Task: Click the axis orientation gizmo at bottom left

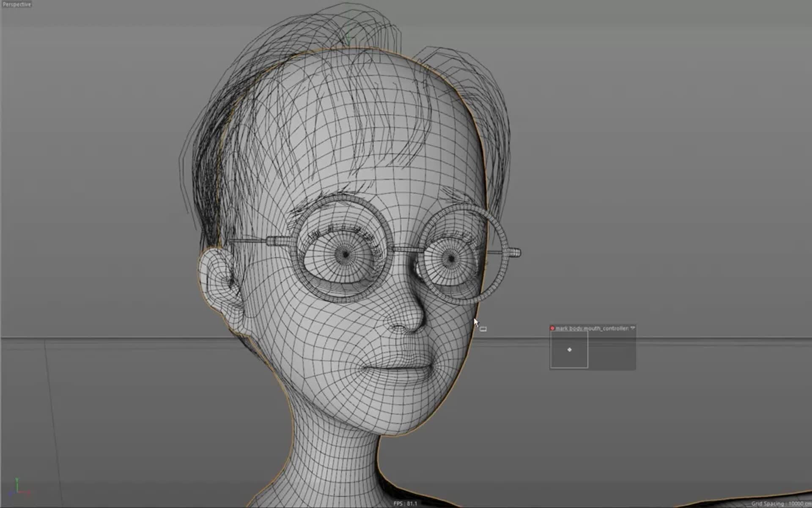Action: (x=17, y=485)
